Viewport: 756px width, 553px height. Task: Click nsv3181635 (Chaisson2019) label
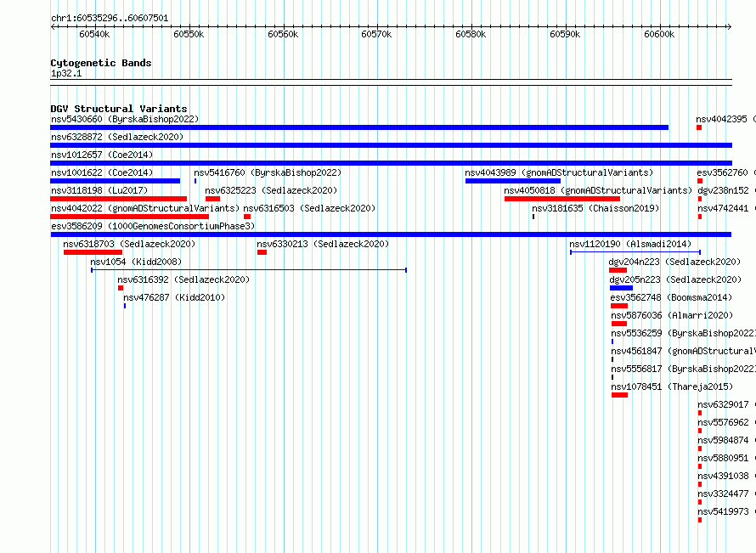pyautogui.click(x=595, y=208)
